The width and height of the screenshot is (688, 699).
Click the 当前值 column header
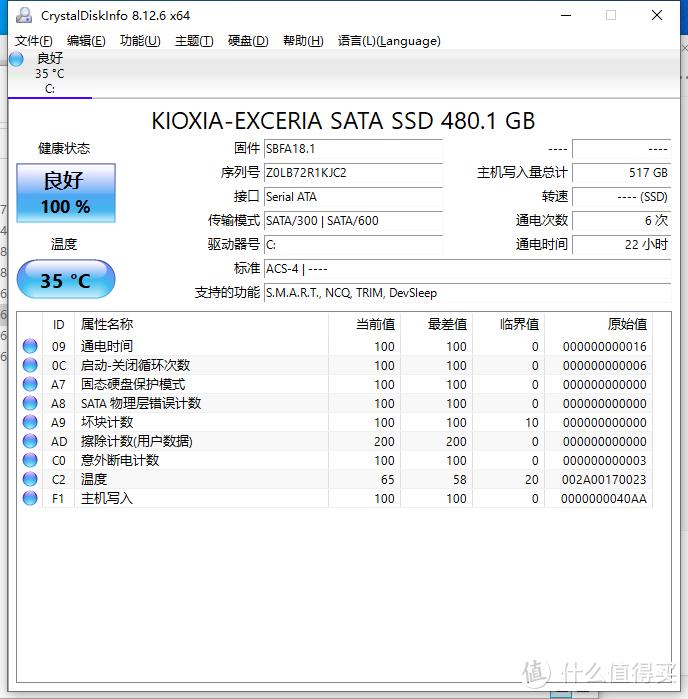click(x=365, y=325)
